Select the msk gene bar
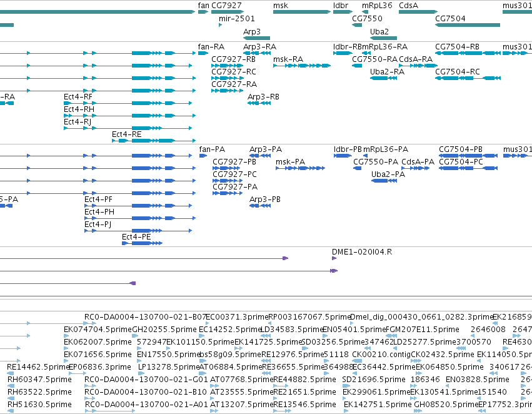Viewport: 532px width, 414px height. coord(301,12)
